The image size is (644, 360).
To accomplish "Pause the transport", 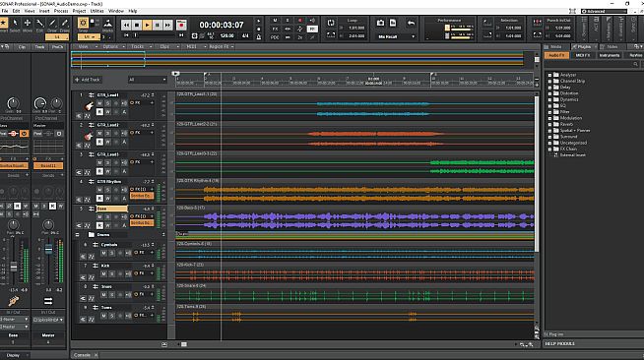I will point(158,25).
